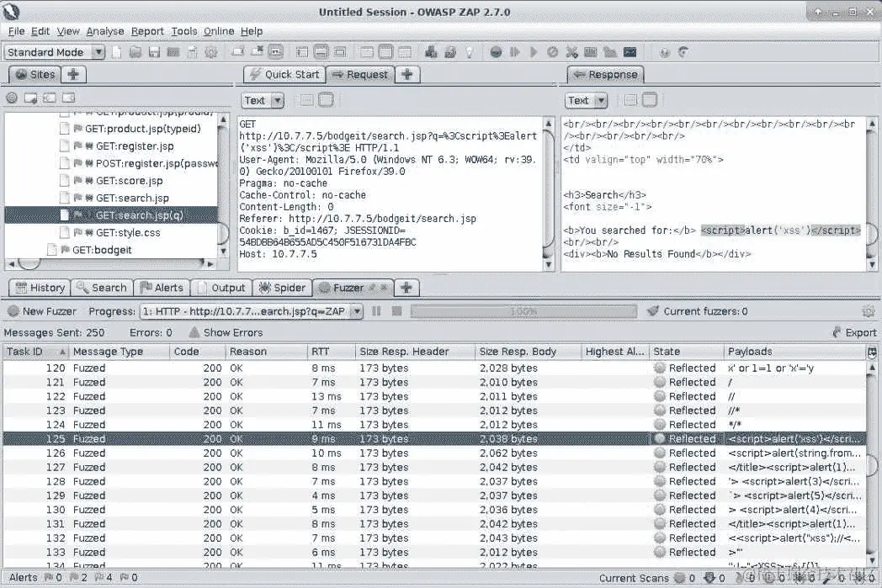Click the fuzzer options gear icon
The image size is (882, 588).
868,311
